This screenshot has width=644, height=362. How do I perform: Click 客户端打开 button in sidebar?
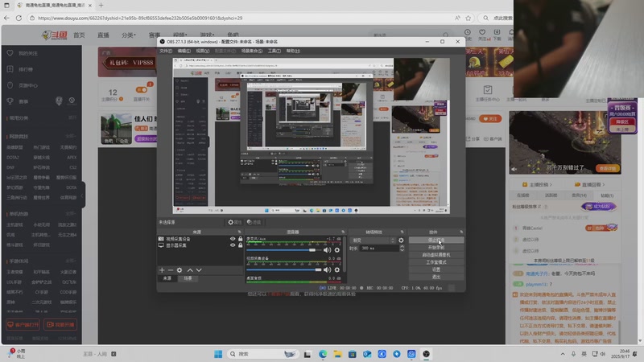click(23, 325)
